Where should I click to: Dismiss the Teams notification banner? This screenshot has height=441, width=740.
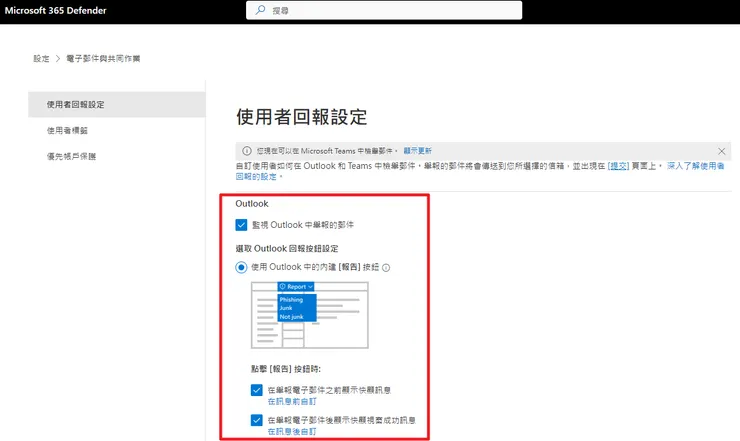(x=722, y=151)
